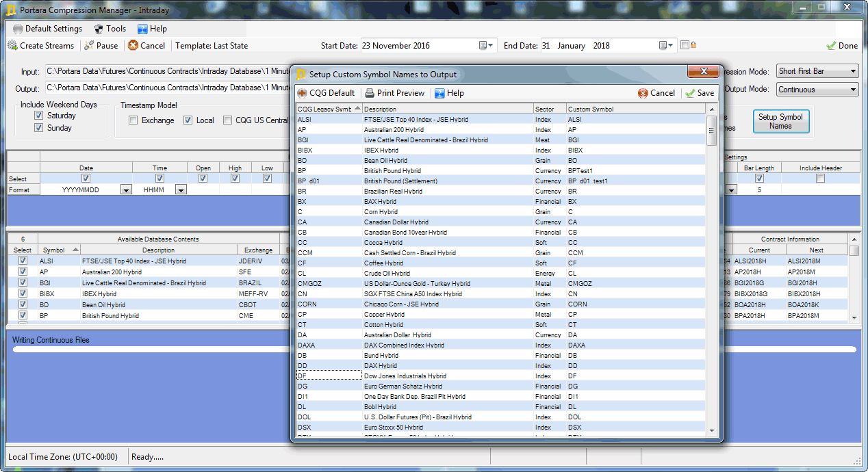868x472 pixels.
Task: Click the Writing Continuous Files progress bar
Action: click(x=434, y=349)
